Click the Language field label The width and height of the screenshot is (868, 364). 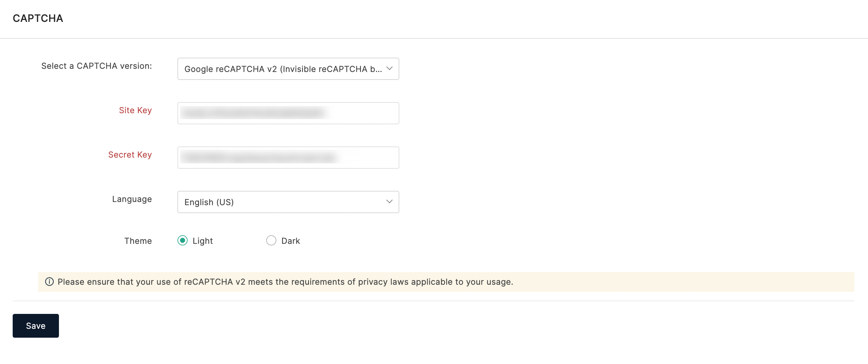pyautogui.click(x=132, y=199)
